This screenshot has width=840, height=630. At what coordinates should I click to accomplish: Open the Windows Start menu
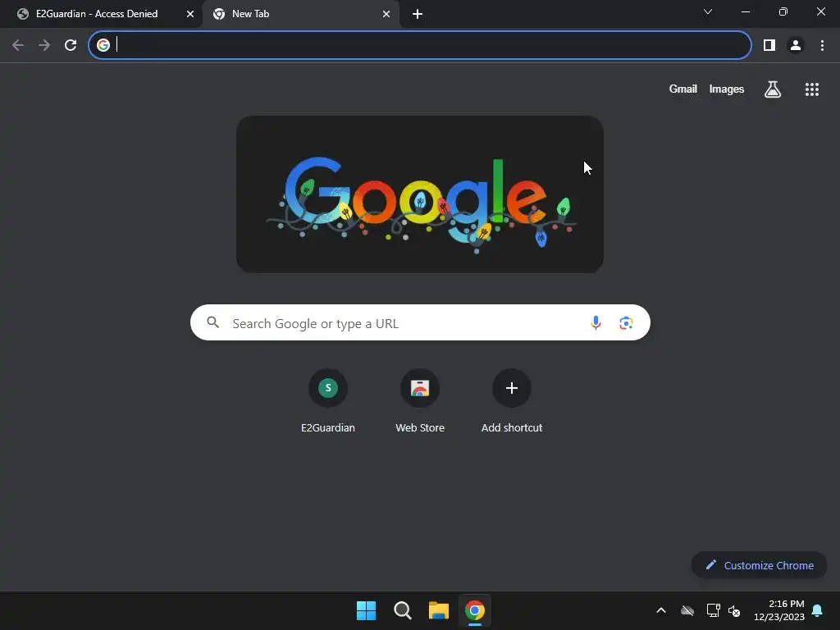[x=367, y=610]
